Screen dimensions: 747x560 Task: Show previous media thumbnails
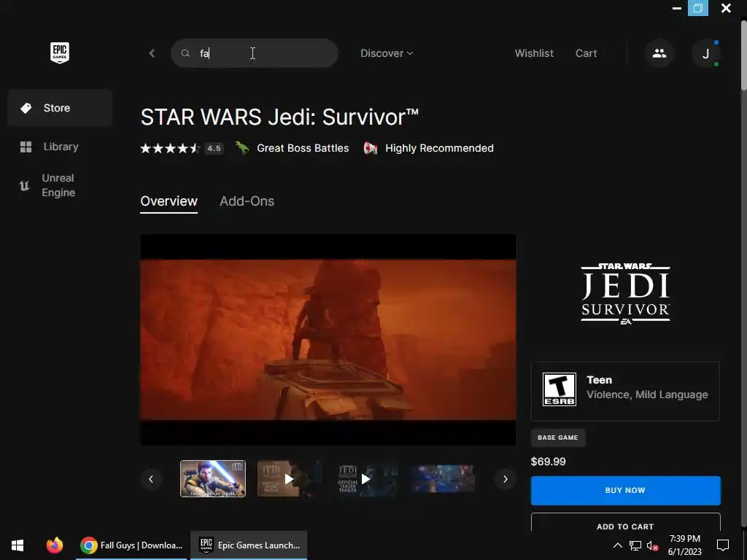click(151, 479)
